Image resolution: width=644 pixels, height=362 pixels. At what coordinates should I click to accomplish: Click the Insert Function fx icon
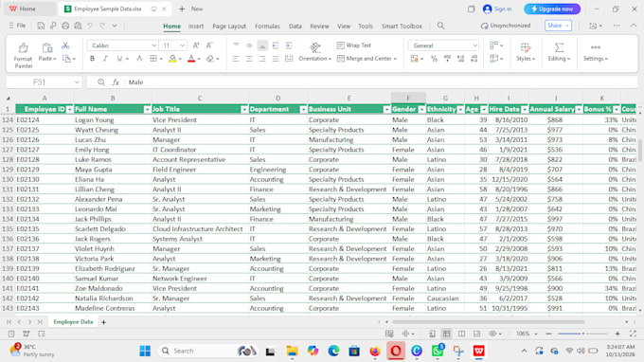tap(116, 82)
